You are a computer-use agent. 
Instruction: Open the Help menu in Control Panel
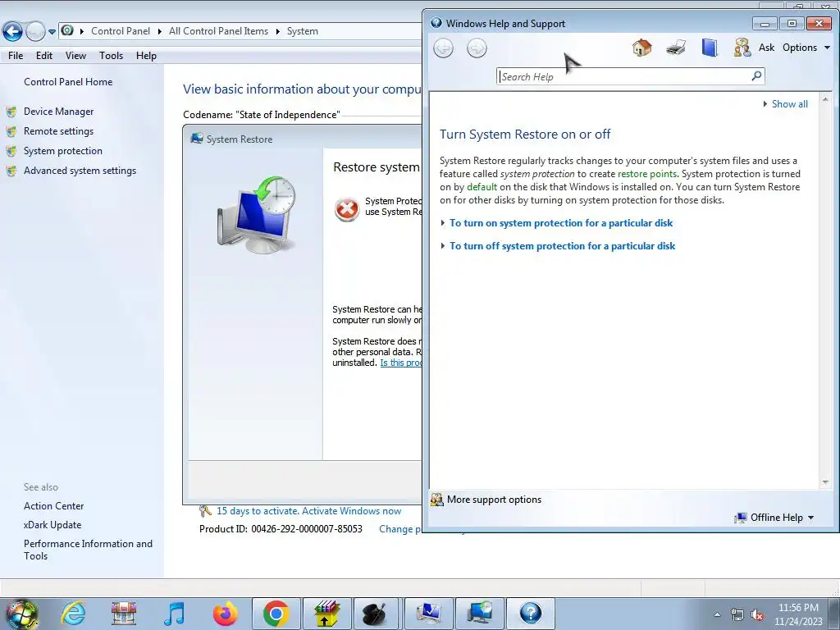point(146,56)
